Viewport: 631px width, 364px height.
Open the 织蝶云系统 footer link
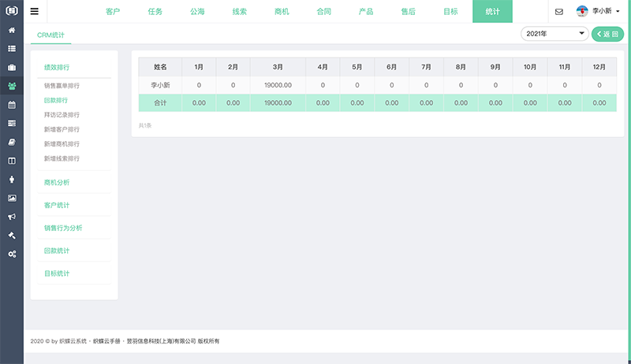73,341
